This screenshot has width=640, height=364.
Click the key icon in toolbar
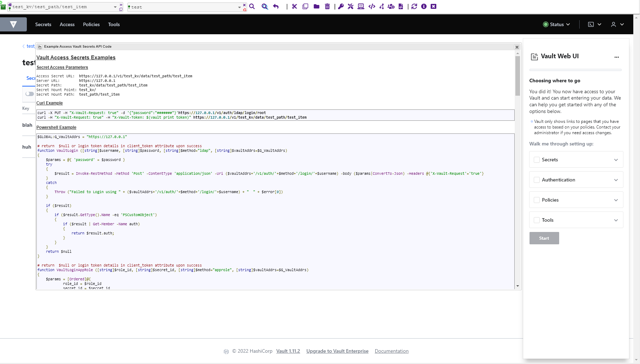pyautogui.click(x=341, y=6)
